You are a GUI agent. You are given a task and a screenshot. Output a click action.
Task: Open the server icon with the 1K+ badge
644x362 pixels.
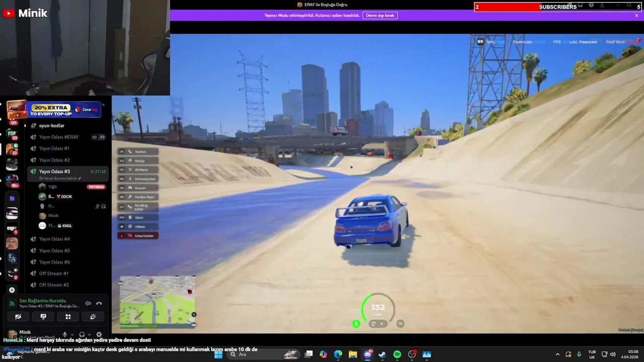tap(12, 179)
